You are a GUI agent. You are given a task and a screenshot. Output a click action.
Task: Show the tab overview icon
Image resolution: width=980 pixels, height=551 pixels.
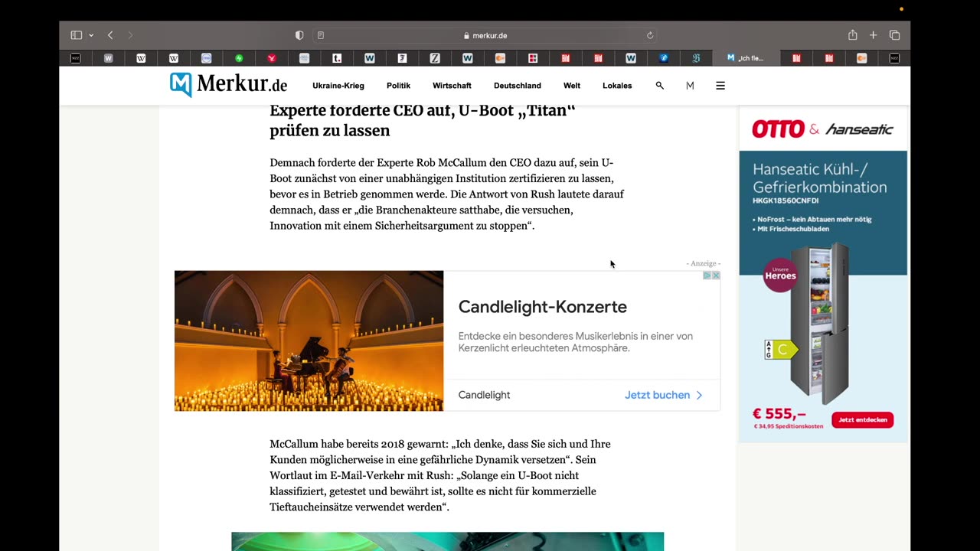point(894,35)
